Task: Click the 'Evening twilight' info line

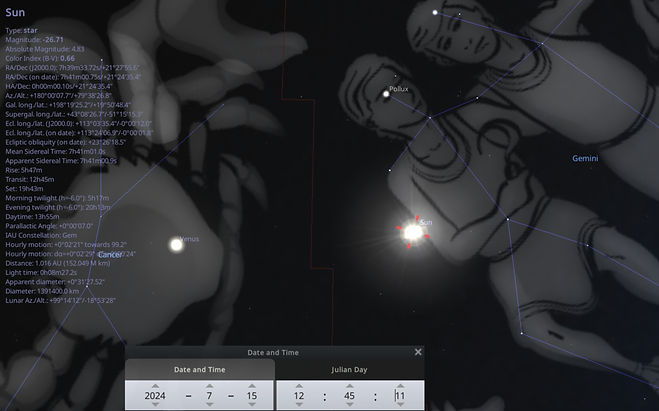Action: click(58, 208)
